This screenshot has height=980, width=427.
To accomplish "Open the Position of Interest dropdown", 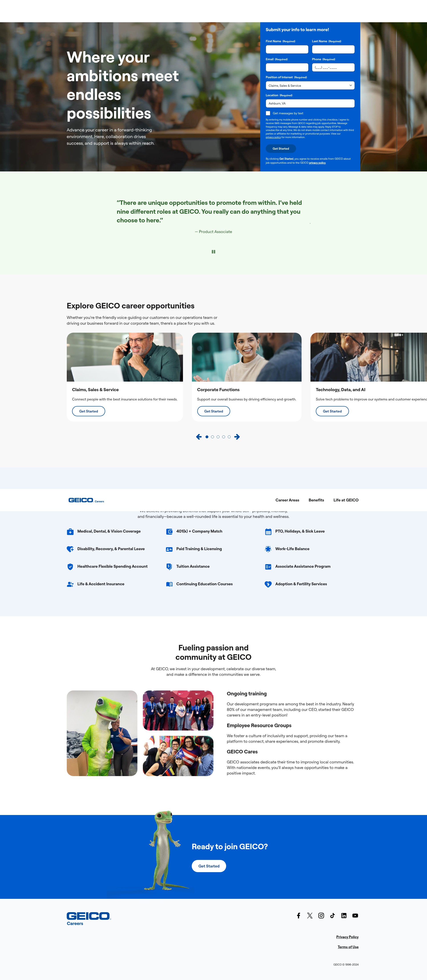I will click(x=310, y=86).
